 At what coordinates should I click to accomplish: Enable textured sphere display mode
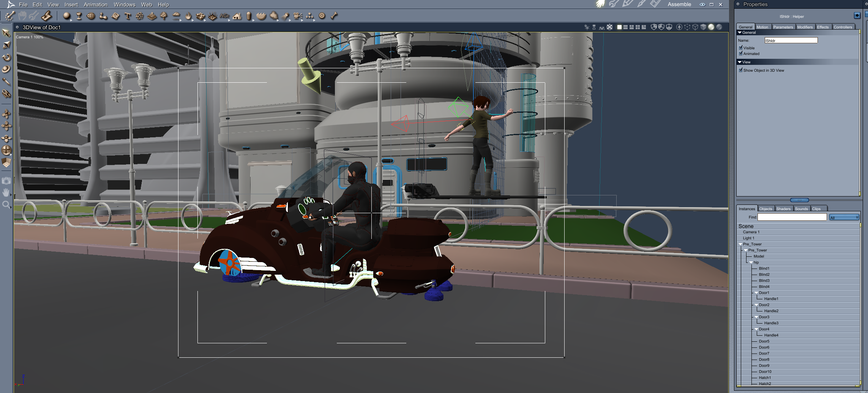pos(719,27)
